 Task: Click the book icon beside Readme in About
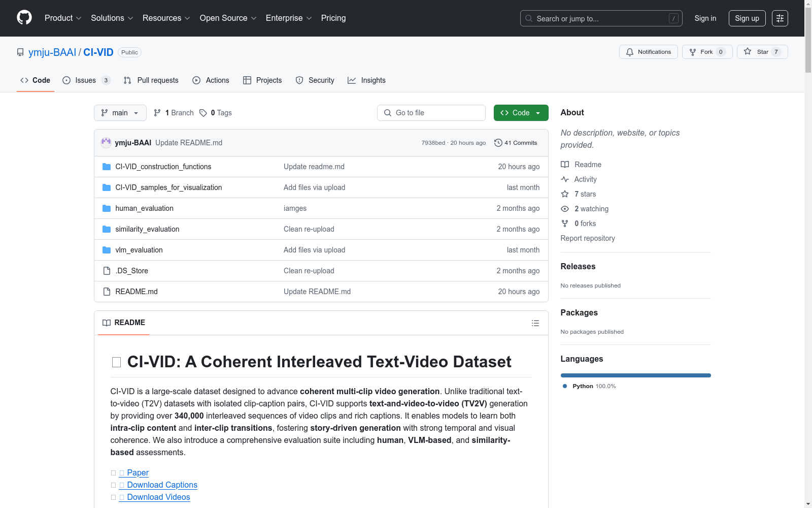(565, 165)
